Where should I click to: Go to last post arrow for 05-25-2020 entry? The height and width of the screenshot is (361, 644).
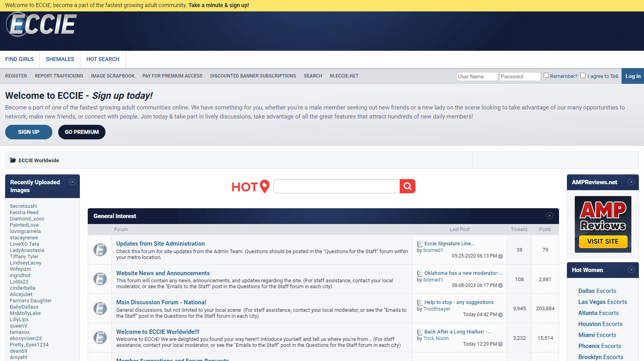500,256
